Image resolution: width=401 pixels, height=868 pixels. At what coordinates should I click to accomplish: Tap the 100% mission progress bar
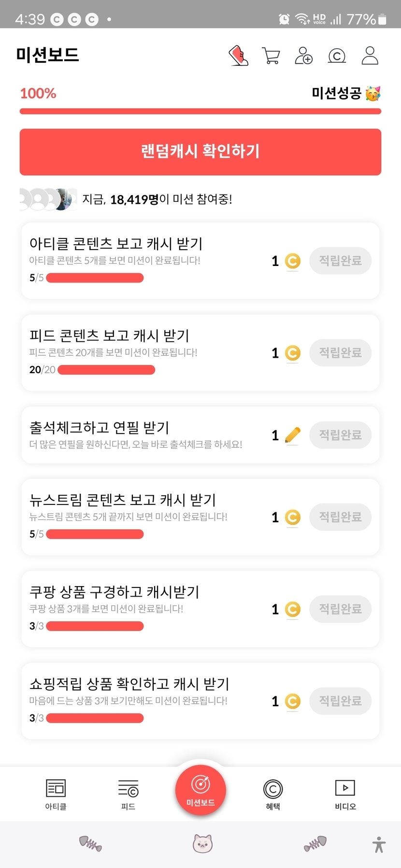click(200, 112)
